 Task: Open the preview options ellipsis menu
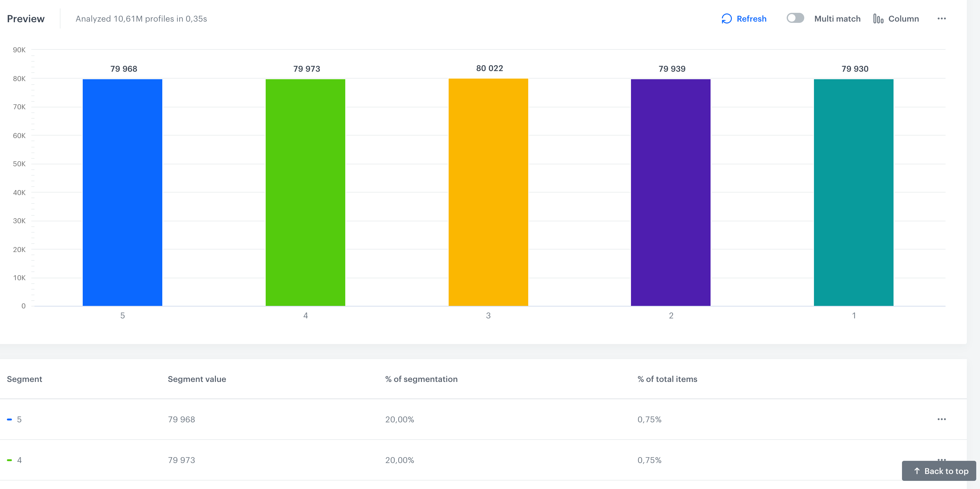click(x=942, y=18)
